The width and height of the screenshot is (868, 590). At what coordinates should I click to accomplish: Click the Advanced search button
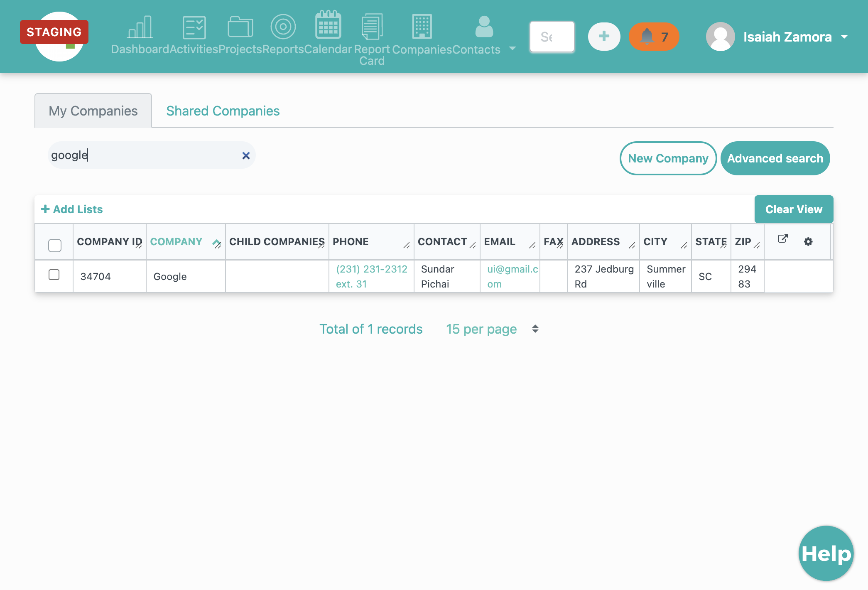[775, 158]
